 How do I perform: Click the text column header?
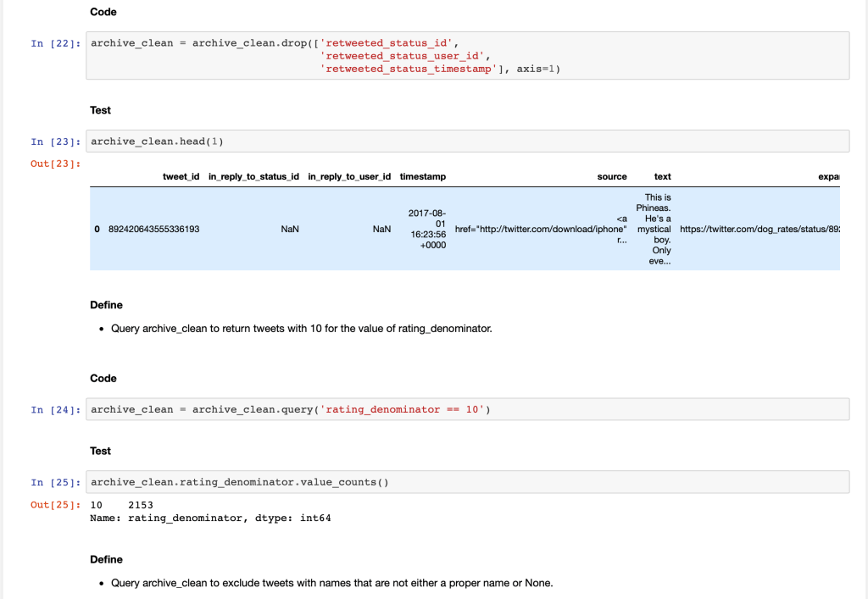click(662, 176)
